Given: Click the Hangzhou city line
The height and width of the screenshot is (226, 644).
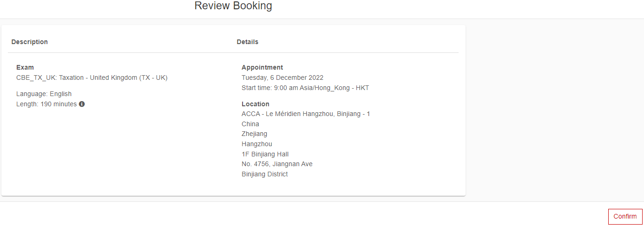Looking at the screenshot, I should tap(257, 144).
